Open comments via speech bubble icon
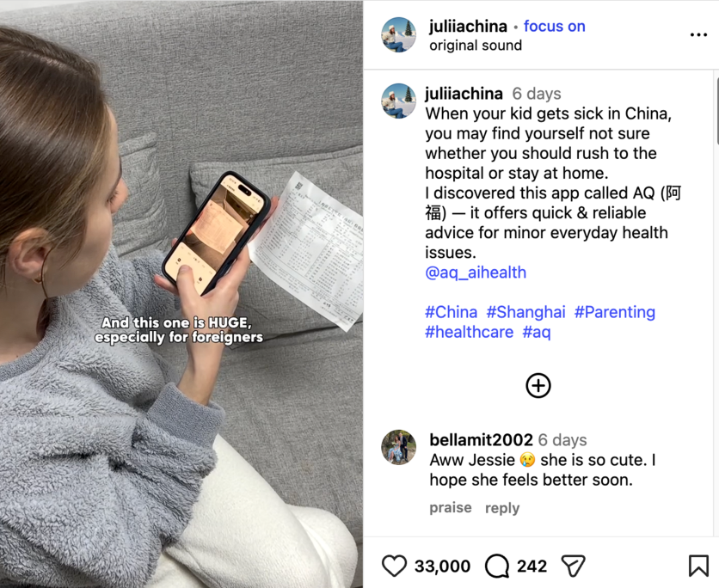Image resolution: width=719 pixels, height=588 pixels. (x=497, y=566)
